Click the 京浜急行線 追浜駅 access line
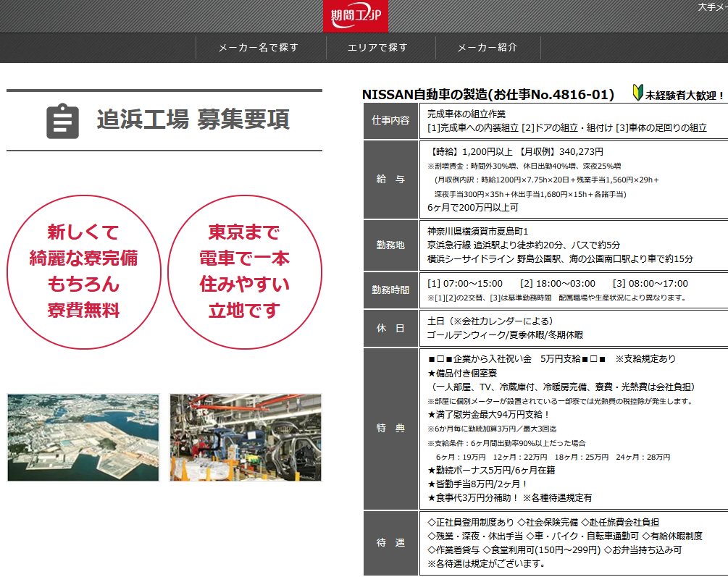The width and height of the screenshot is (728, 577). coord(523,245)
